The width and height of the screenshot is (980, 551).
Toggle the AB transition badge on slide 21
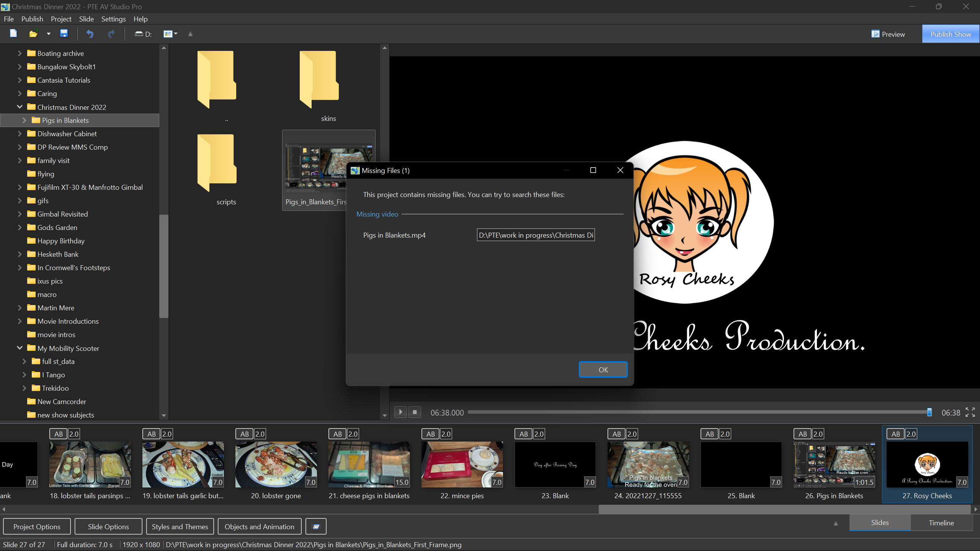coord(337,434)
